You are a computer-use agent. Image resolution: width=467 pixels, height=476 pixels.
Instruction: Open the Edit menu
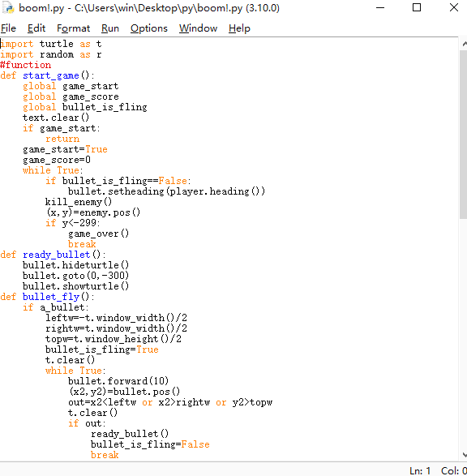36,28
